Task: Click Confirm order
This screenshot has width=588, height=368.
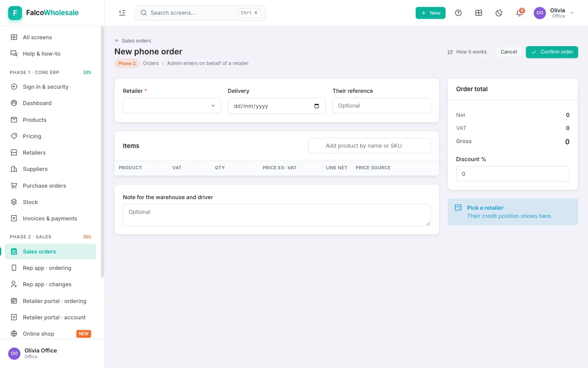Action: 552,52
